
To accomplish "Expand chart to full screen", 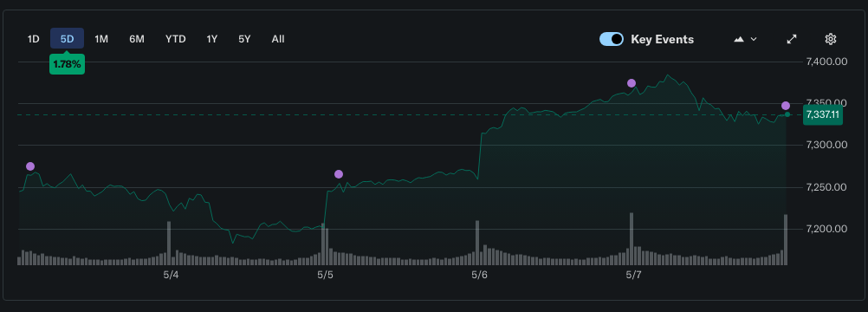I will (x=792, y=39).
